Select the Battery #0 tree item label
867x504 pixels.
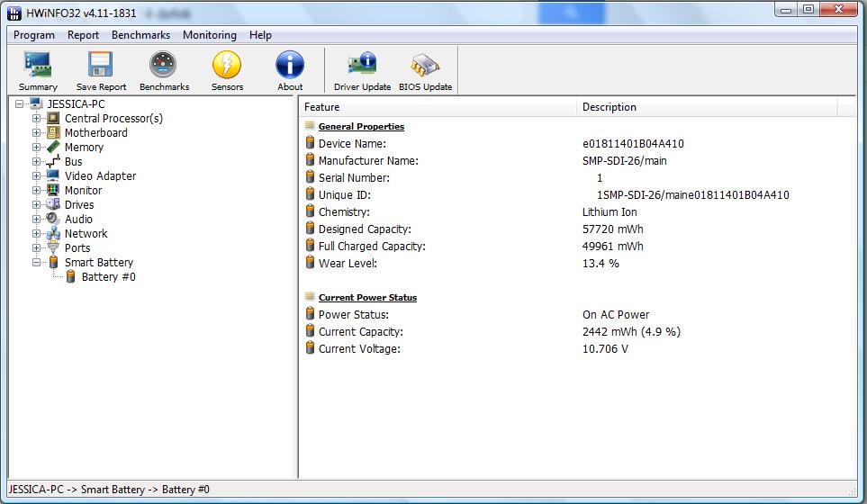108,276
